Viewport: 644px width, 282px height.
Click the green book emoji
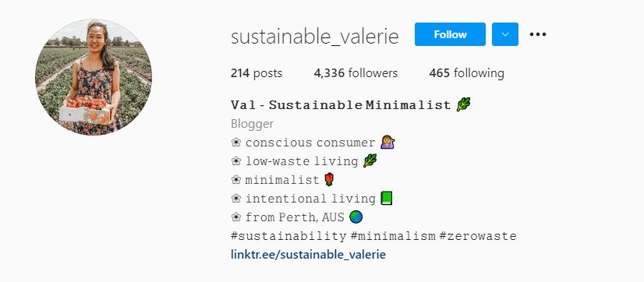click(387, 199)
